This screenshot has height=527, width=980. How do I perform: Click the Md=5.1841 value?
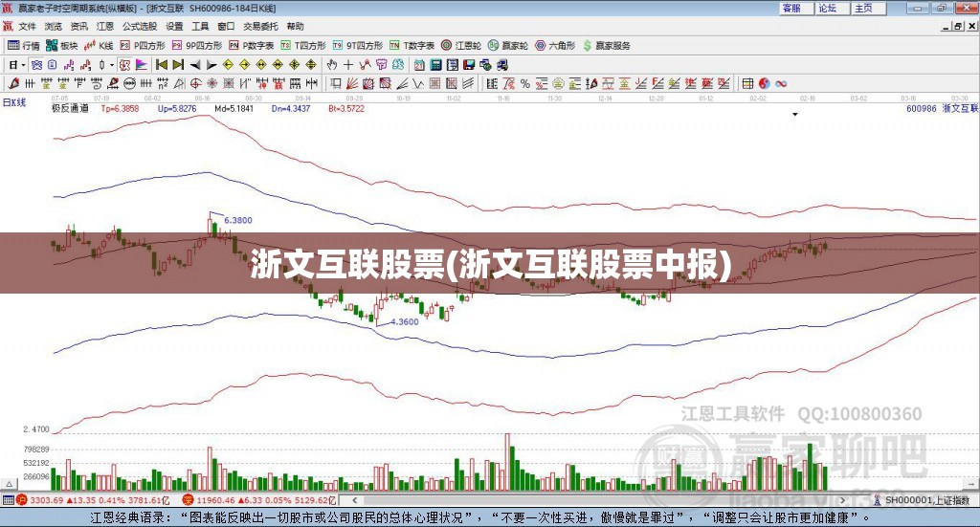234,109
